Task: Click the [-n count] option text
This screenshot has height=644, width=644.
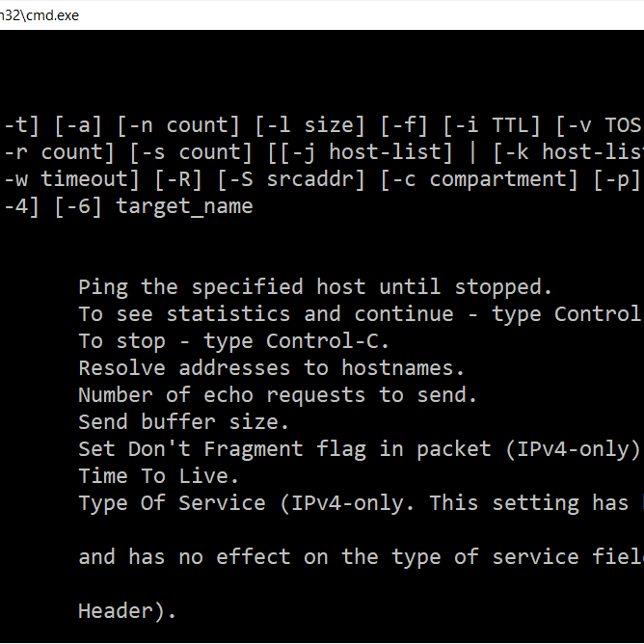Action: [178, 125]
